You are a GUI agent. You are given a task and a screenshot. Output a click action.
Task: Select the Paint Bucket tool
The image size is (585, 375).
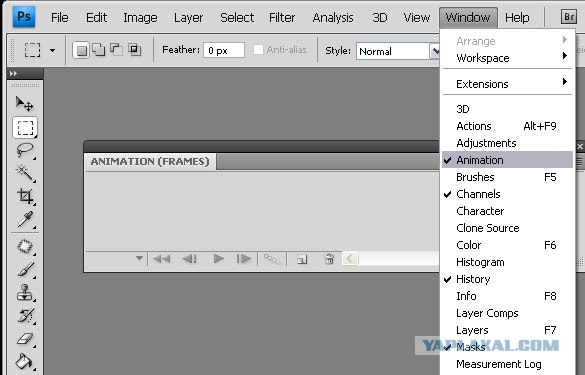tap(25, 361)
